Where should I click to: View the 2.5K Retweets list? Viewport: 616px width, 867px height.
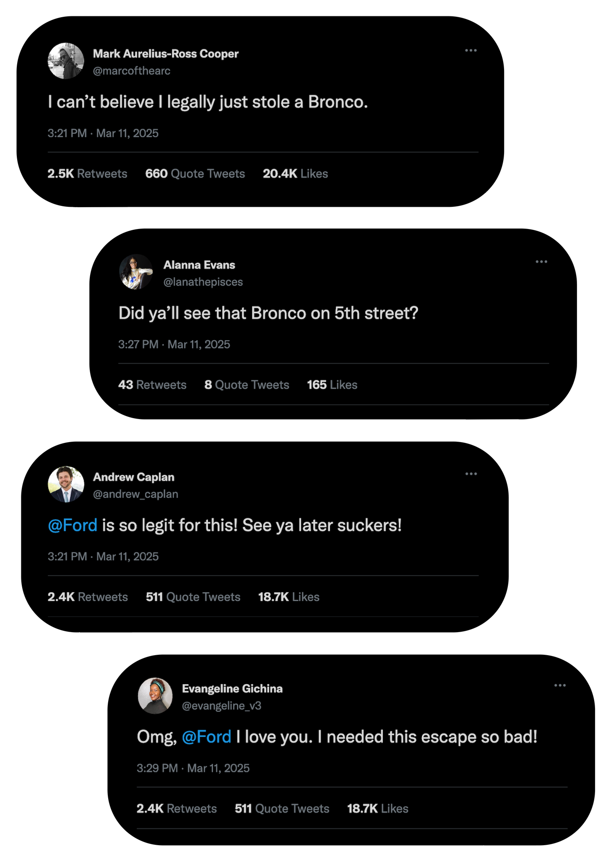tap(87, 174)
